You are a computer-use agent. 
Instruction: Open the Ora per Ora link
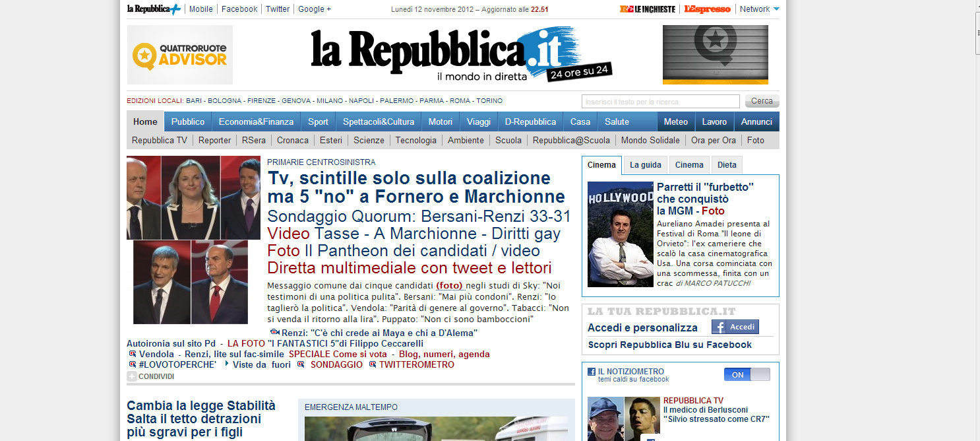pyautogui.click(x=714, y=140)
